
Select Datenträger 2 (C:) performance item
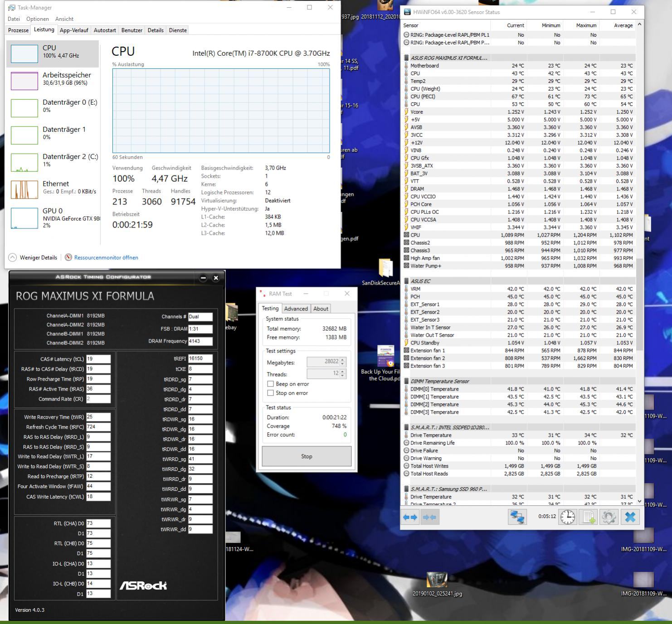pyautogui.click(x=53, y=162)
